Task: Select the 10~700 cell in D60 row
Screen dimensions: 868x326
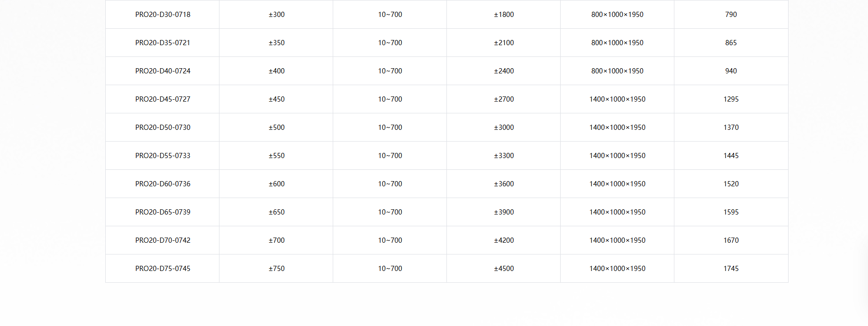Action: [x=390, y=184]
